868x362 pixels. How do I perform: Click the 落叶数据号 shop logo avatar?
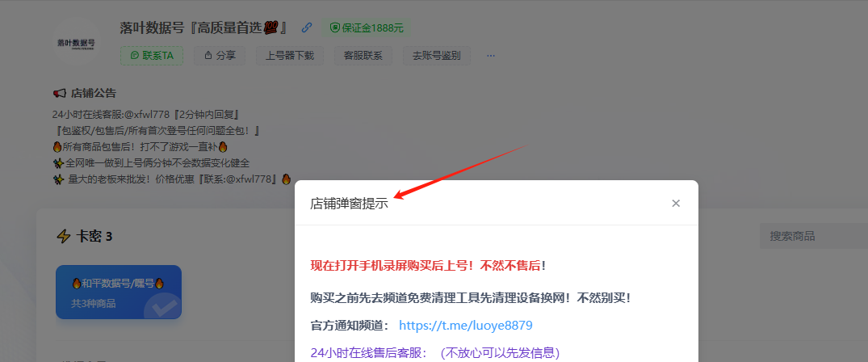tap(76, 43)
